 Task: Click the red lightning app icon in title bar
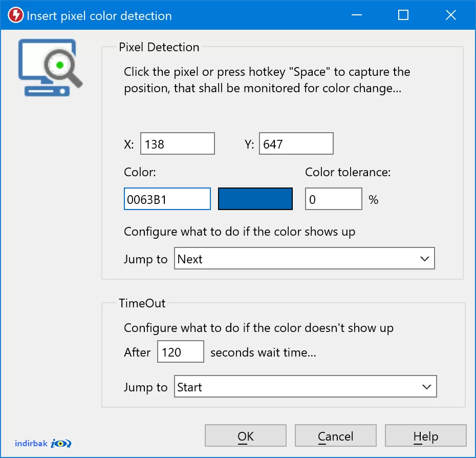coord(15,15)
